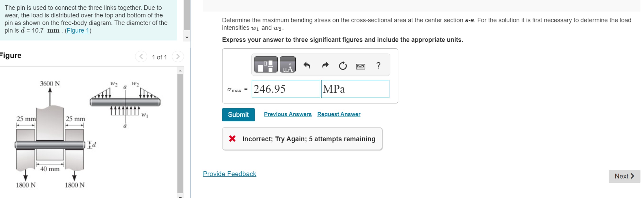Click the red X incorrect indicator
Screen dimensions: 644x198
pos(232,139)
